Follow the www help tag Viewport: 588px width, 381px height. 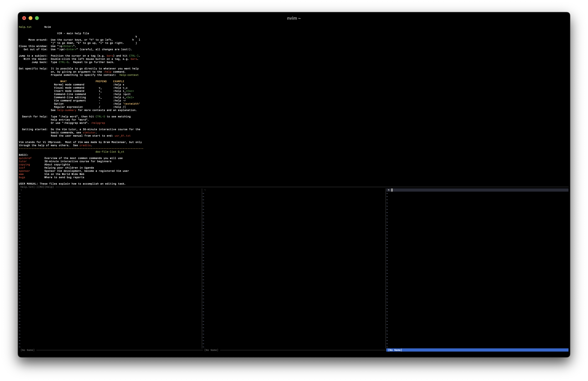click(x=21, y=174)
